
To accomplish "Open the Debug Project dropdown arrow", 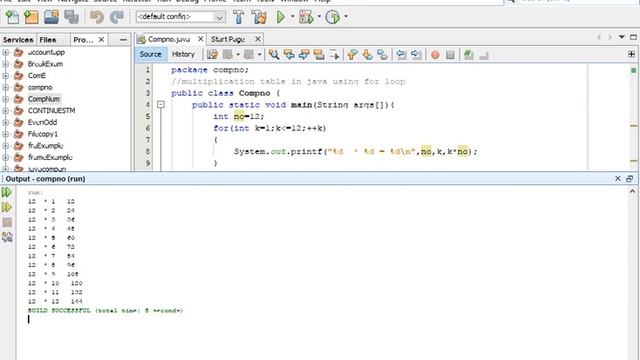I will [x=319, y=17].
